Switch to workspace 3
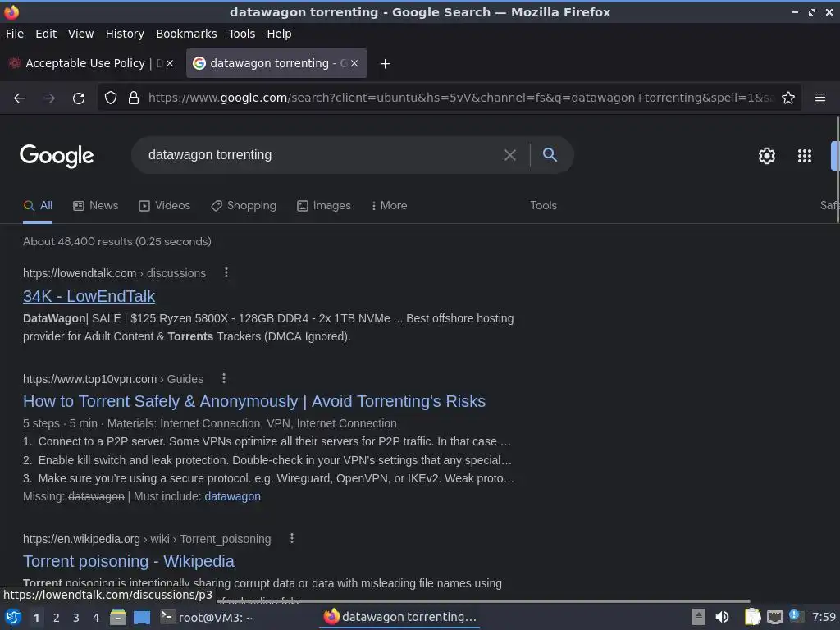840x630 pixels. [x=75, y=618]
